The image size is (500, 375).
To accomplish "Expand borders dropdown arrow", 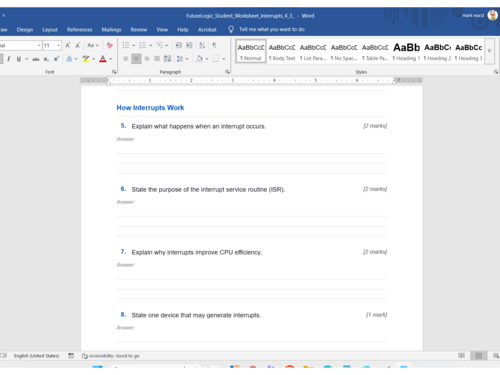I will [224, 59].
